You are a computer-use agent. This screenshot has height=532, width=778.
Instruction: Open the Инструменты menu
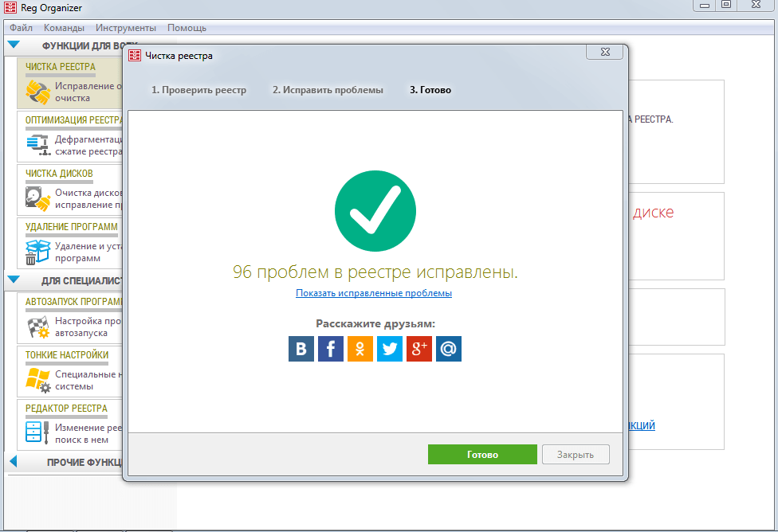pyautogui.click(x=126, y=28)
